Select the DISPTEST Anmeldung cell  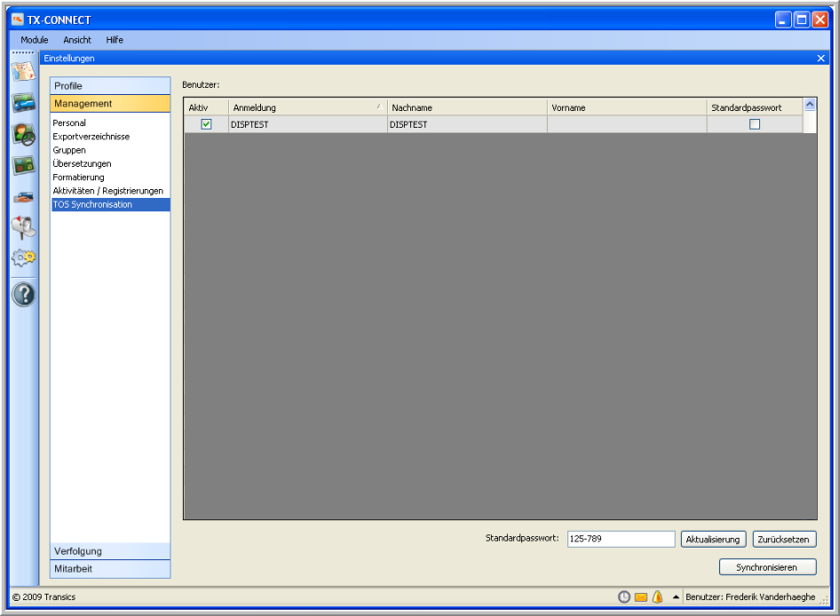click(x=307, y=124)
